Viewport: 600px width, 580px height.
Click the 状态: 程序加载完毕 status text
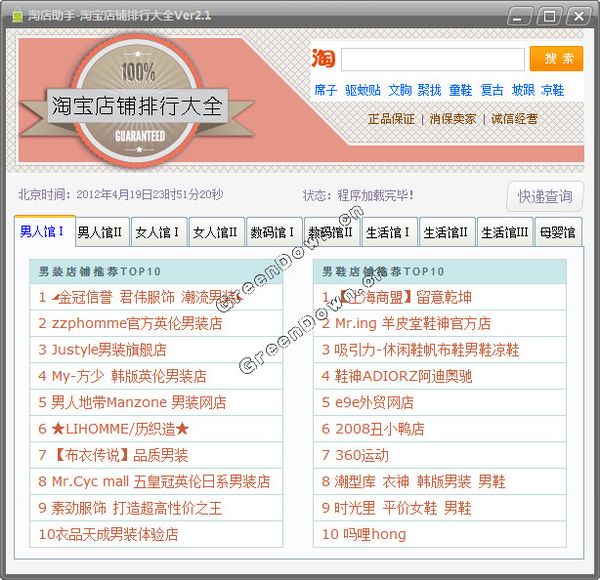click(358, 196)
